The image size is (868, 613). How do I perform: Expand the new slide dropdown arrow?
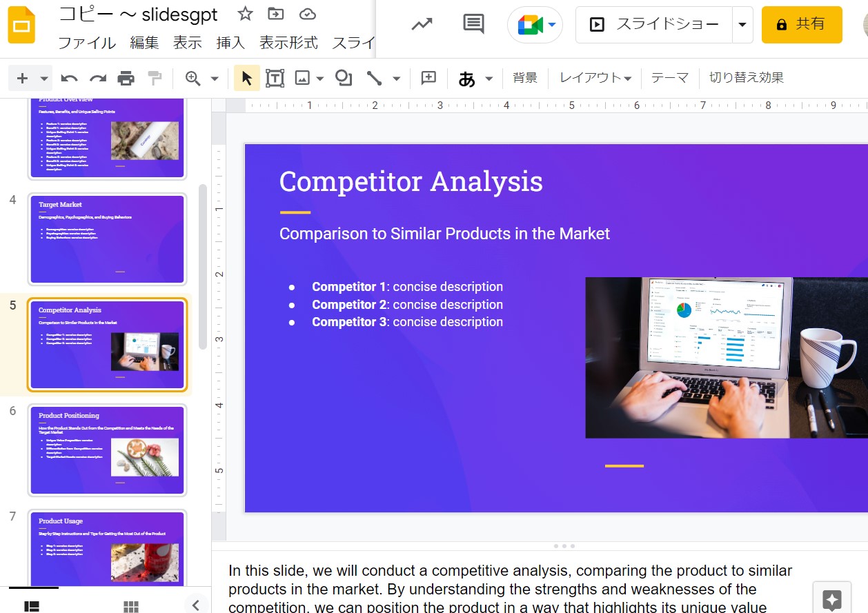coord(43,78)
